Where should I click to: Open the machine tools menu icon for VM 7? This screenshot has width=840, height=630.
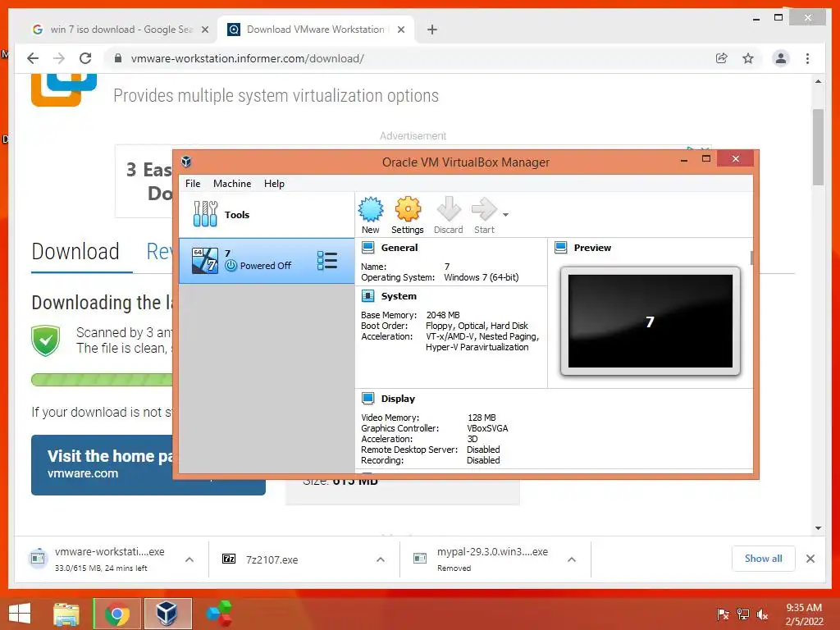[x=326, y=261]
